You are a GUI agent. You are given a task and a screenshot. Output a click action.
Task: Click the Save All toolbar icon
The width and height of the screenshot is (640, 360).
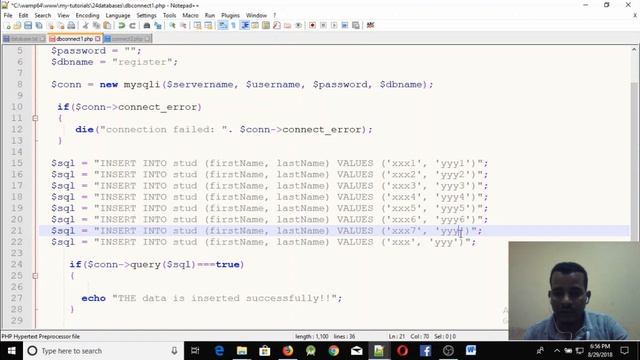point(39,25)
